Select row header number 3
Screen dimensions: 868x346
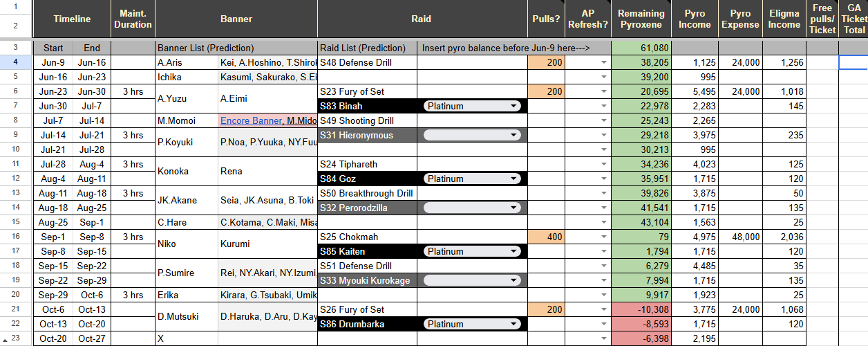tap(16, 48)
